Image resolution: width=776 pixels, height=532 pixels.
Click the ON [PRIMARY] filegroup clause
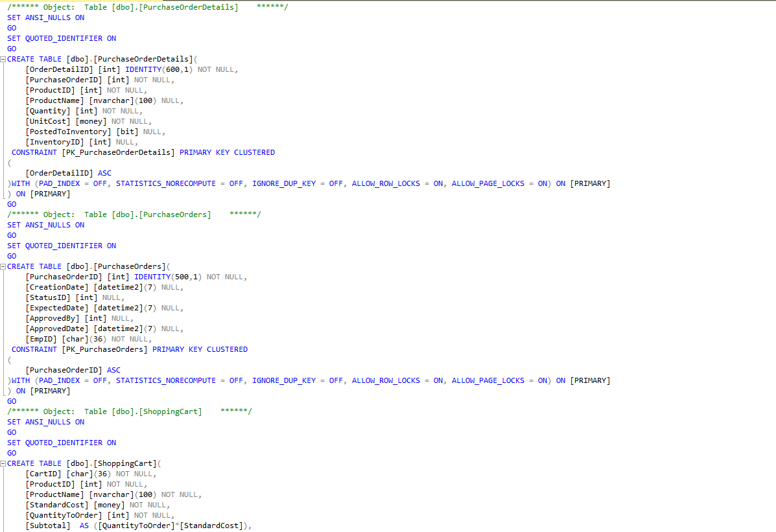(49, 193)
